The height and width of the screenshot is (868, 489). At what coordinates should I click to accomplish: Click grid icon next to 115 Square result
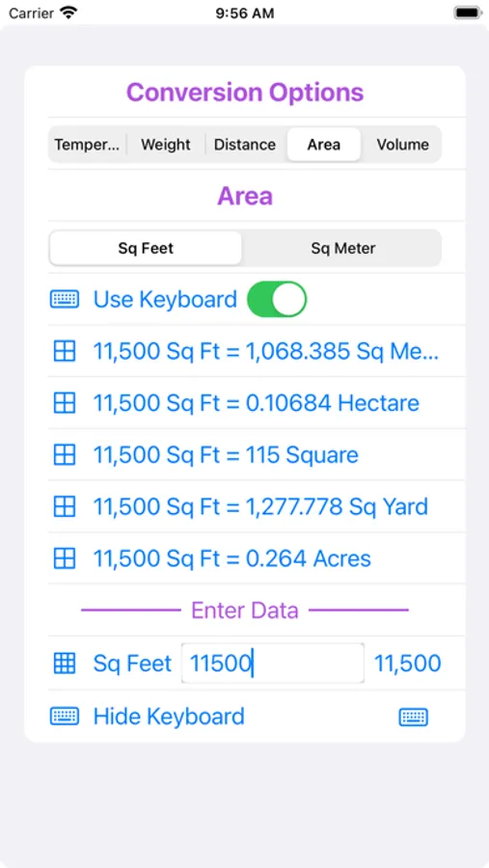[x=65, y=454]
